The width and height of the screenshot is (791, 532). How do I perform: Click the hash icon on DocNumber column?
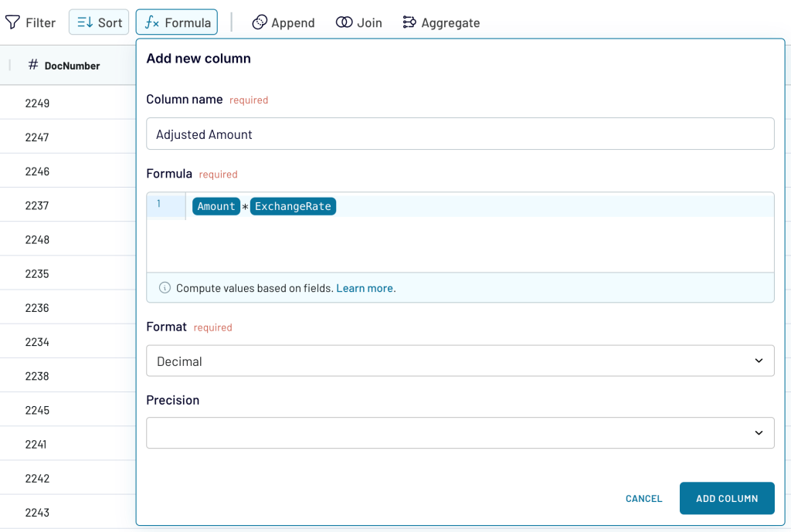click(33, 65)
